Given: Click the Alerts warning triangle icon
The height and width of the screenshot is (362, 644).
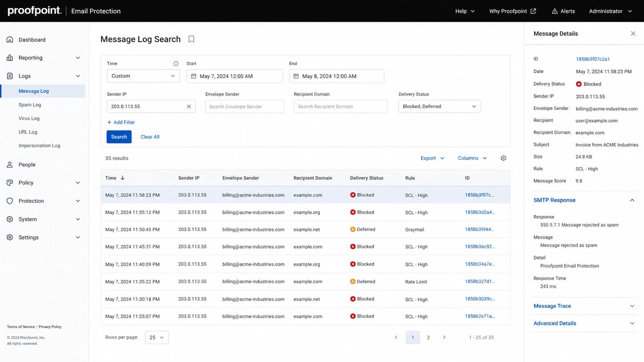Looking at the screenshot, I should click(x=555, y=11).
